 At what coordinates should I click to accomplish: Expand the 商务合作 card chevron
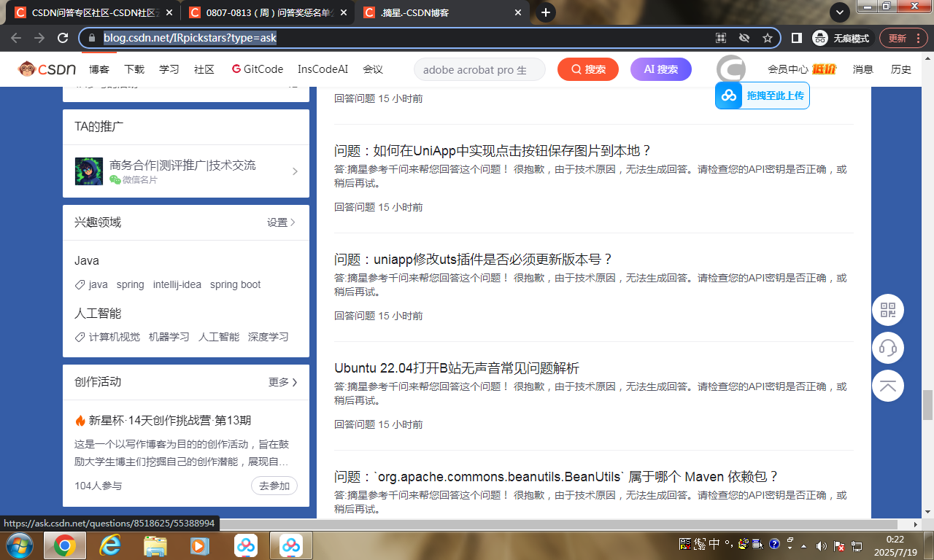pyautogui.click(x=295, y=171)
